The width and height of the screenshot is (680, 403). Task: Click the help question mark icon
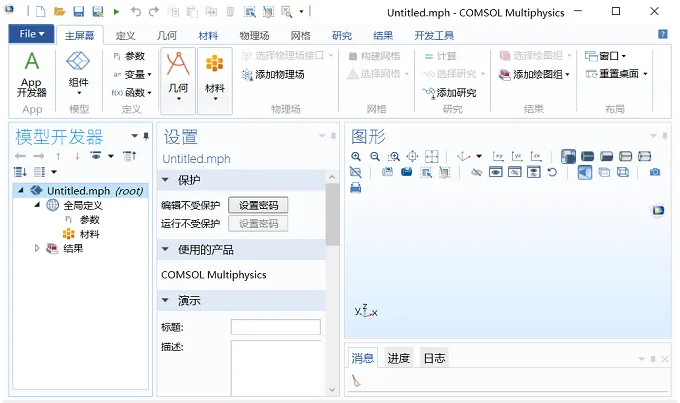(663, 34)
